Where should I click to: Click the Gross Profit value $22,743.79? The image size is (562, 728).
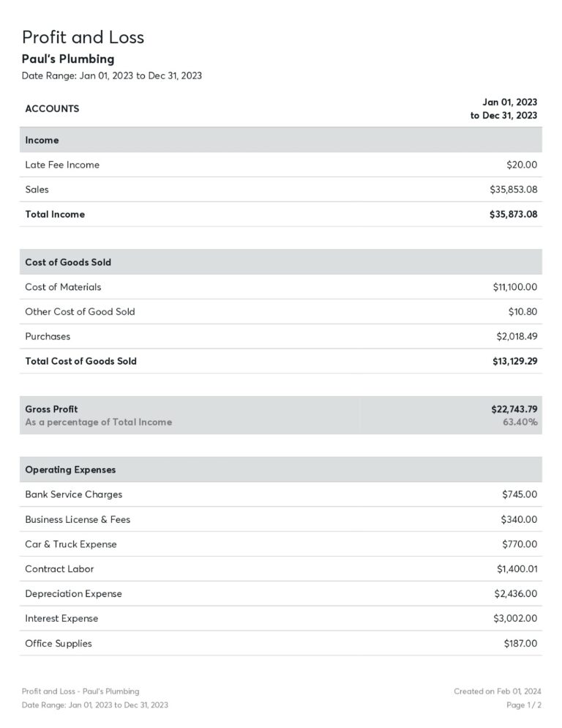[x=514, y=409]
